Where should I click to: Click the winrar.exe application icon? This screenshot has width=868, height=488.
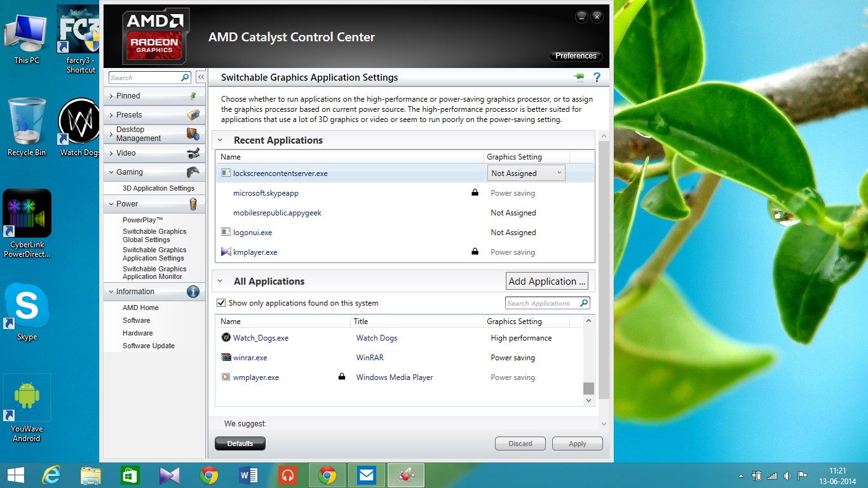point(226,357)
